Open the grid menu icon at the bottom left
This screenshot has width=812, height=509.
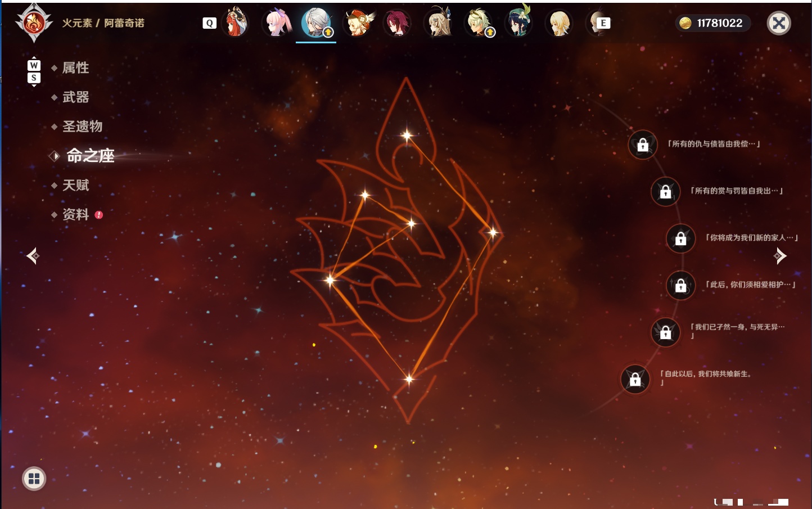coord(34,479)
